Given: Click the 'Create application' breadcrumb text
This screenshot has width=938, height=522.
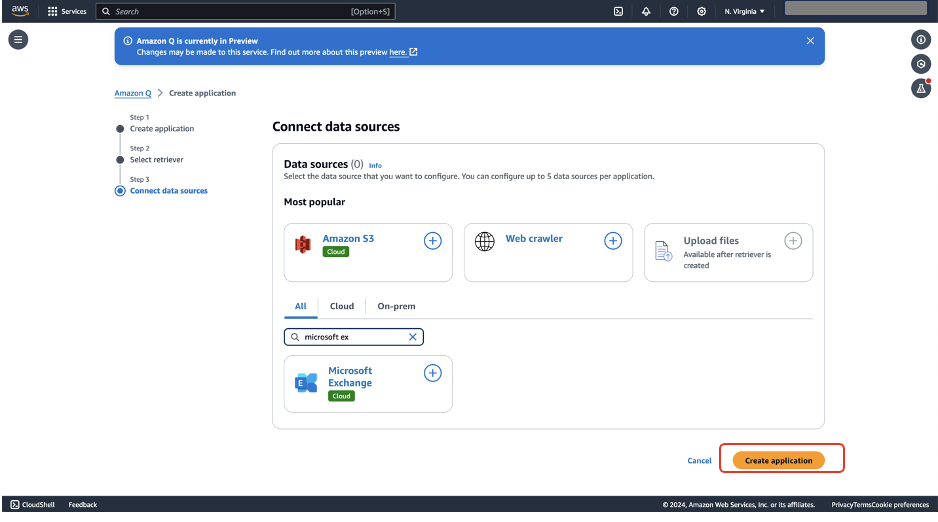Looking at the screenshot, I should click(x=202, y=93).
